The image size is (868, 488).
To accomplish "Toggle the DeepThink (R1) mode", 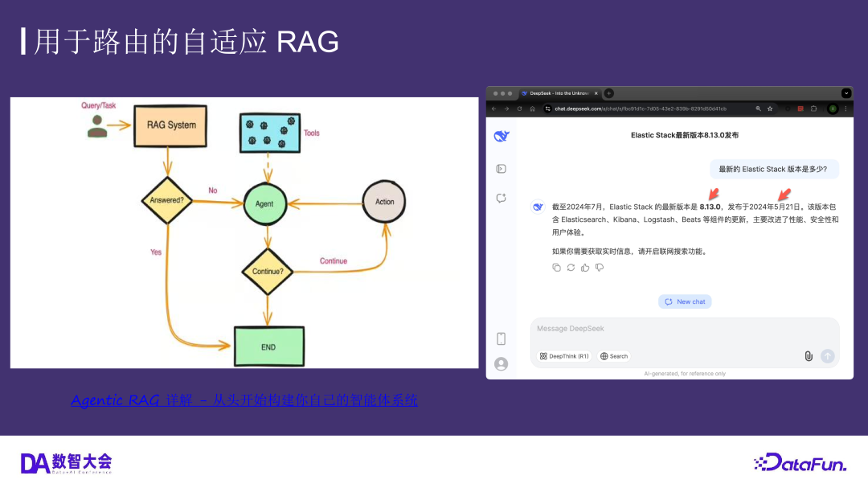I will point(564,356).
